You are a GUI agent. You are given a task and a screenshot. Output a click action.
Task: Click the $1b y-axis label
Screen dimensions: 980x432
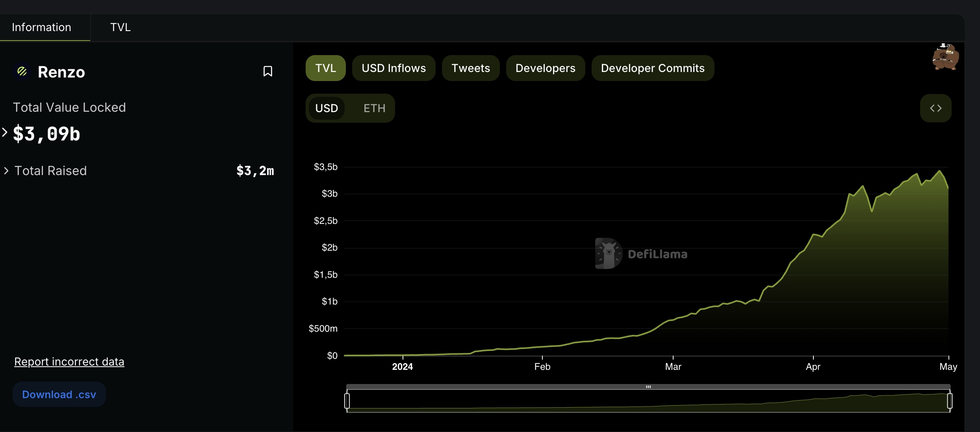coord(330,301)
